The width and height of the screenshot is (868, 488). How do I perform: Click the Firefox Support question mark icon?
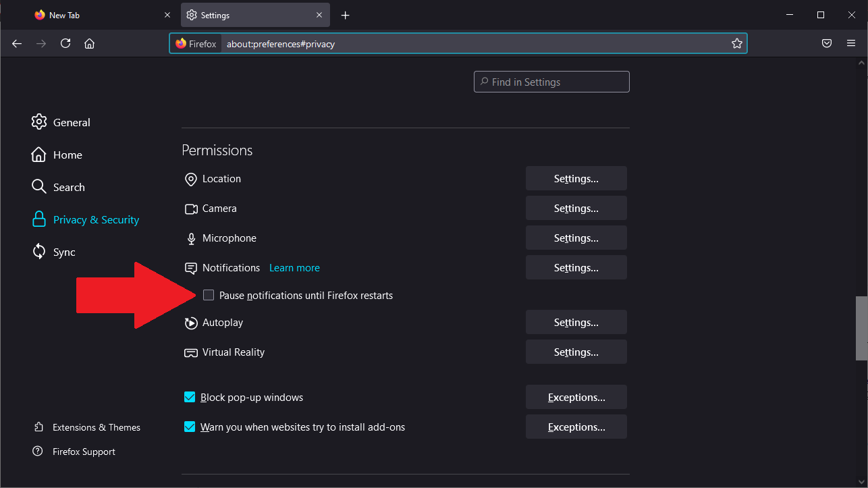[x=38, y=452]
